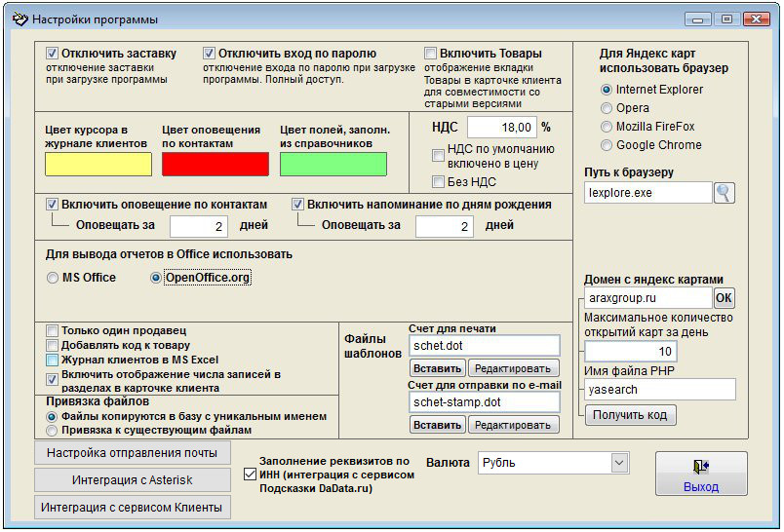Click max map openings per day field
Screen dimensions: 784x532
631,351
